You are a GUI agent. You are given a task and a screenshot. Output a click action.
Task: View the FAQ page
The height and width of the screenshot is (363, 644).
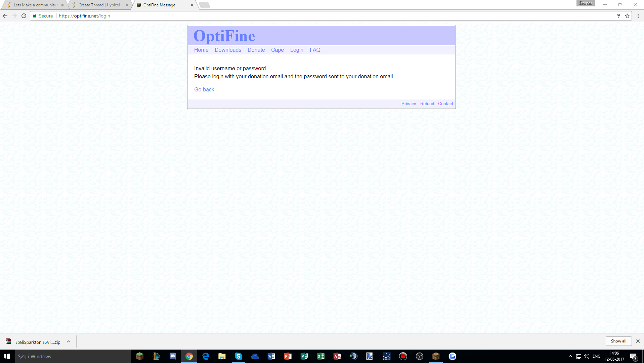pyautogui.click(x=315, y=50)
